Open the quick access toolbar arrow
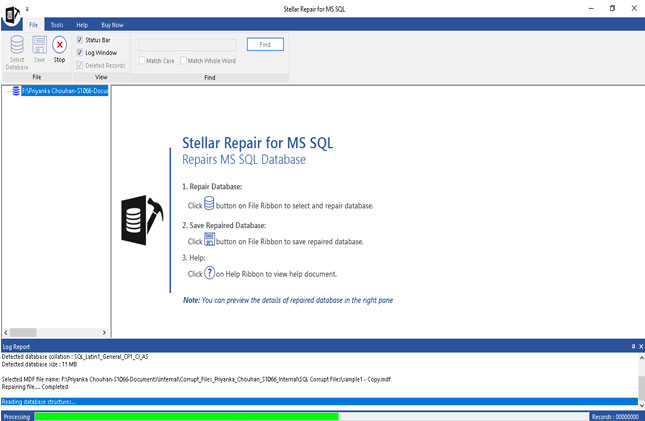Screen dimensions: 645x421 (x=27, y=9)
